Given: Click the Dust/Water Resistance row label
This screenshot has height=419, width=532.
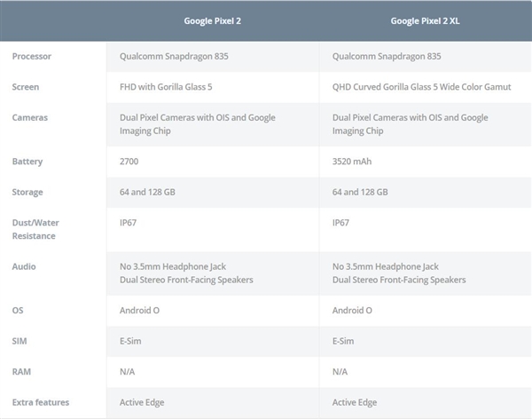Looking at the screenshot, I should point(34,229).
